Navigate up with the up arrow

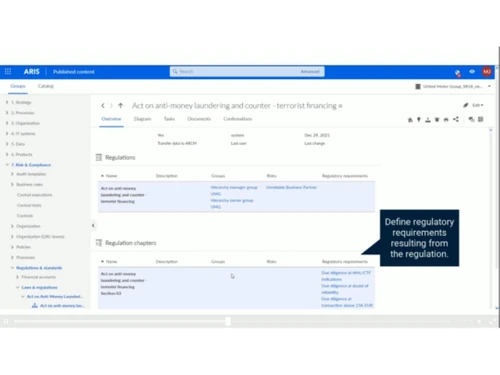tap(120, 106)
